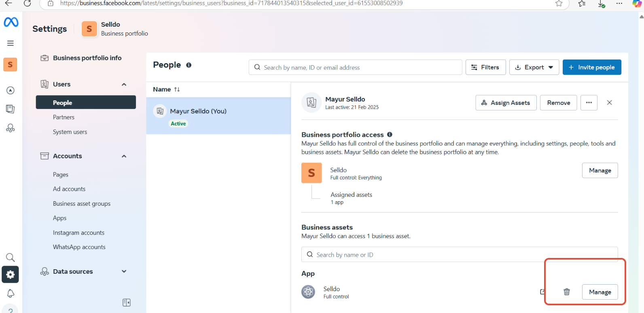This screenshot has width=644, height=313.
Task: Click the Invite people button
Action: click(x=592, y=68)
